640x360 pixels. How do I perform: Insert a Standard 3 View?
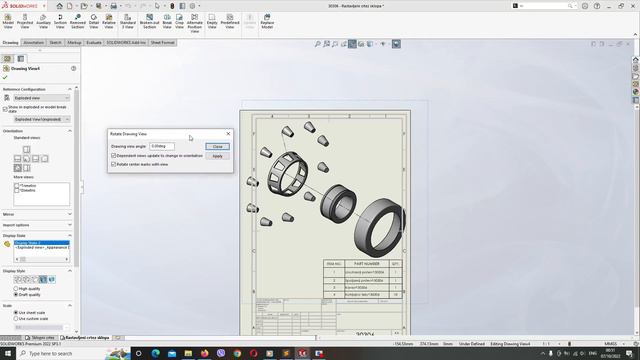[x=128, y=21]
